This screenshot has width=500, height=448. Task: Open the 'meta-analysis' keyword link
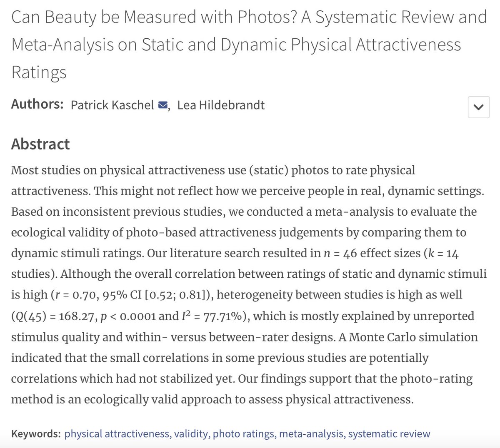[312, 434]
